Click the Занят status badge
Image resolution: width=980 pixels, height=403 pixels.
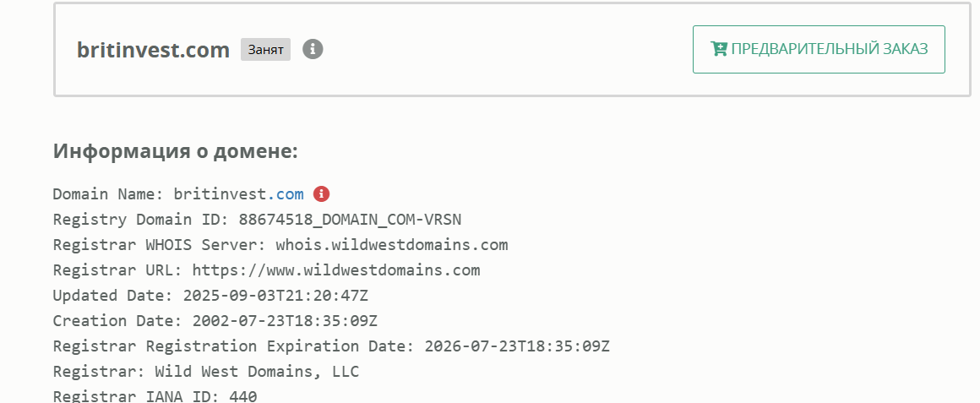point(265,50)
